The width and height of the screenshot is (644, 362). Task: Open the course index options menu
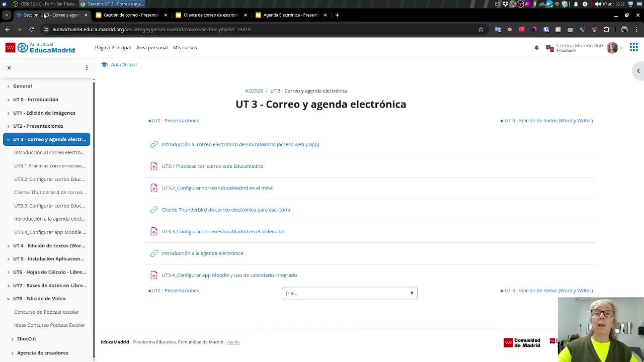[87, 67]
